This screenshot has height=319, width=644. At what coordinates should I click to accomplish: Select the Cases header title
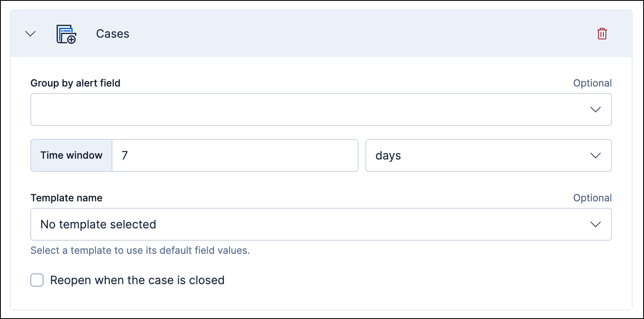[x=112, y=34]
